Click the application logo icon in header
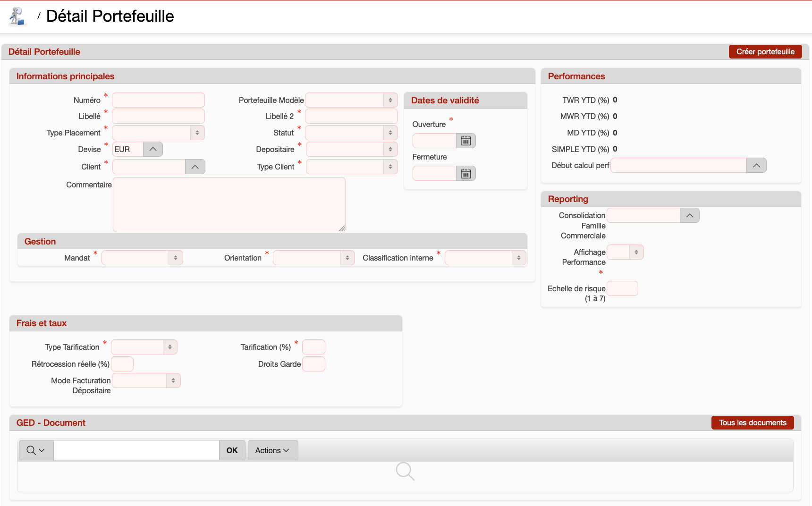 17,17
